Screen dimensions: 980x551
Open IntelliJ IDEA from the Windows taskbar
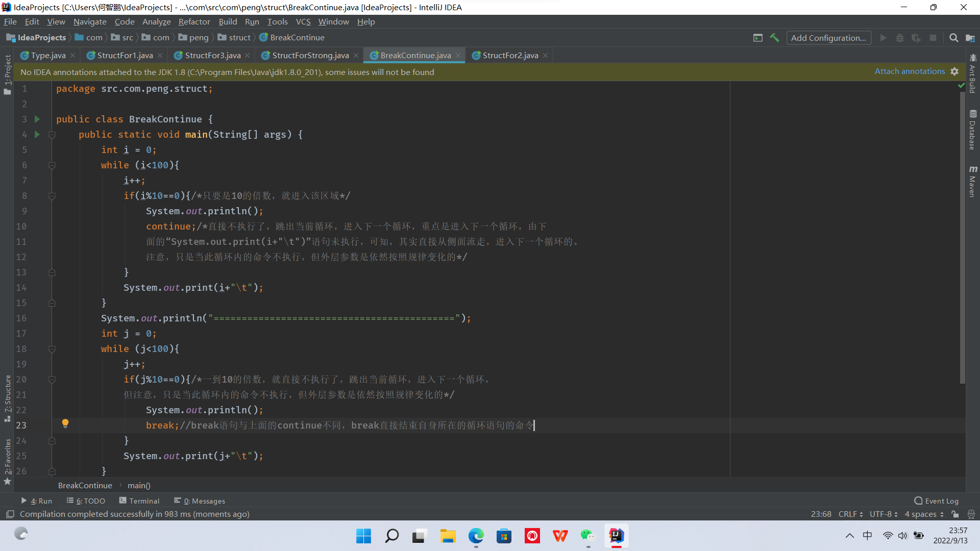(x=616, y=536)
